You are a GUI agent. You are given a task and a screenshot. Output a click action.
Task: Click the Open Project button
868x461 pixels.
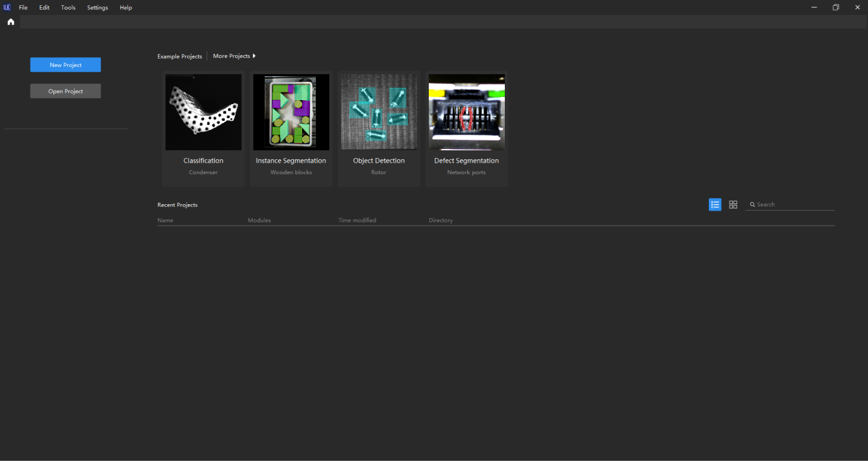pyautogui.click(x=66, y=91)
